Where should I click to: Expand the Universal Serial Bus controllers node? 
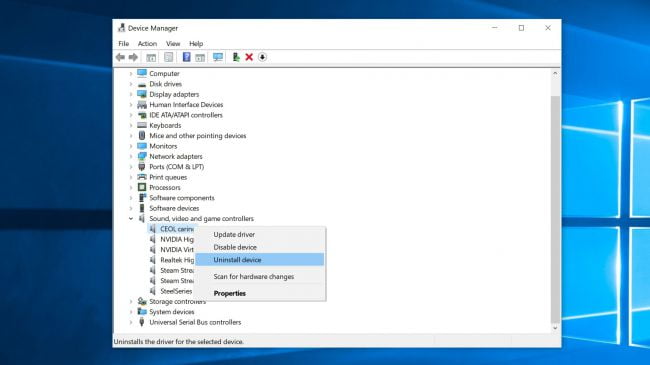click(131, 322)
